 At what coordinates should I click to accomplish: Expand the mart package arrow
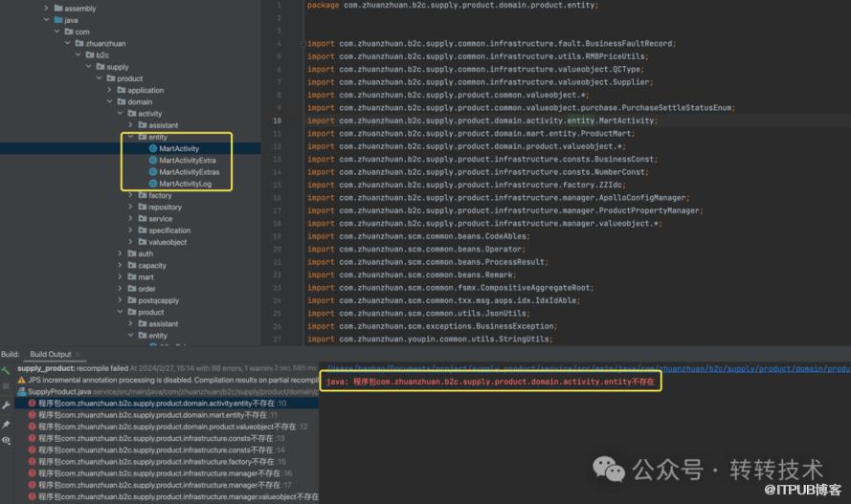tap(121, 277)
